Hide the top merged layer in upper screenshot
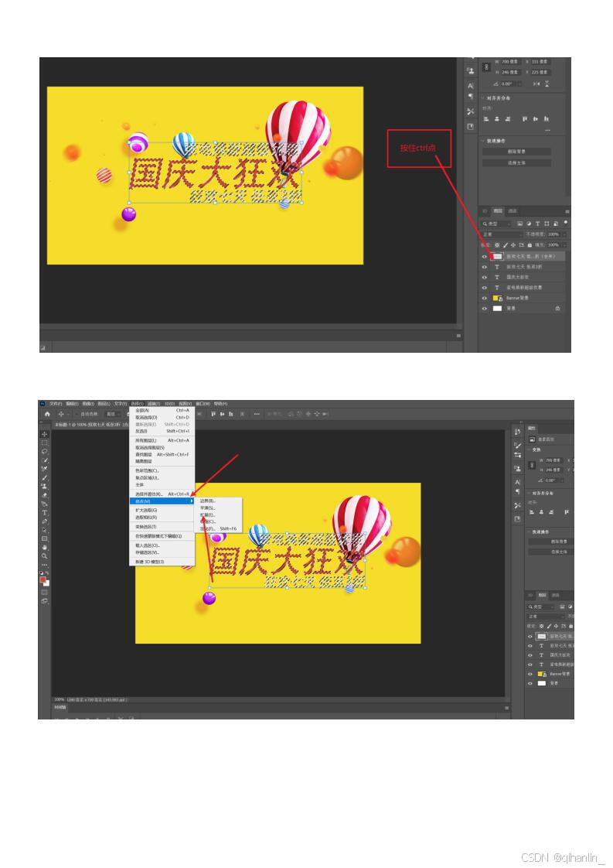Image resolution: width=613 pixels, height=868 pixels. (x=484, y=257)
